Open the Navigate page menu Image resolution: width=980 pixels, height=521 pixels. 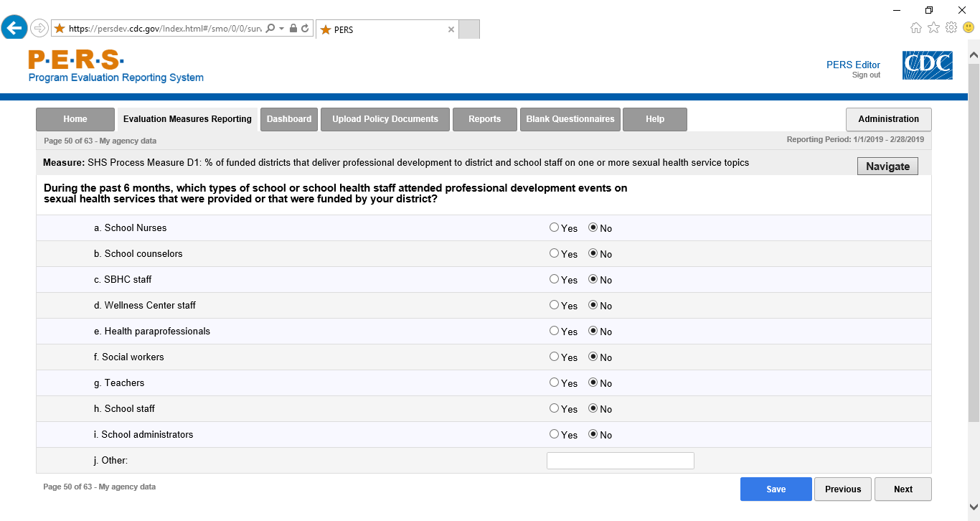[887, 166]
